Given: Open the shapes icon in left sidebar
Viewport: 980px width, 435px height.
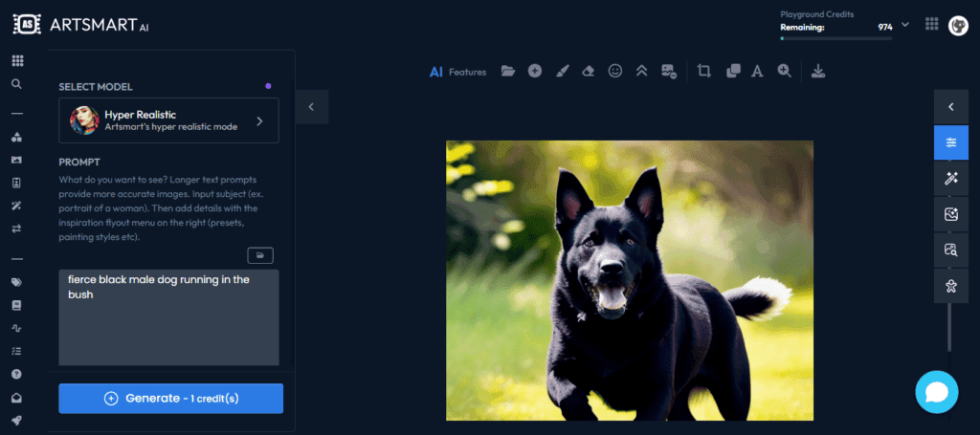Looking at the screenshot, I should coord(17,138).
